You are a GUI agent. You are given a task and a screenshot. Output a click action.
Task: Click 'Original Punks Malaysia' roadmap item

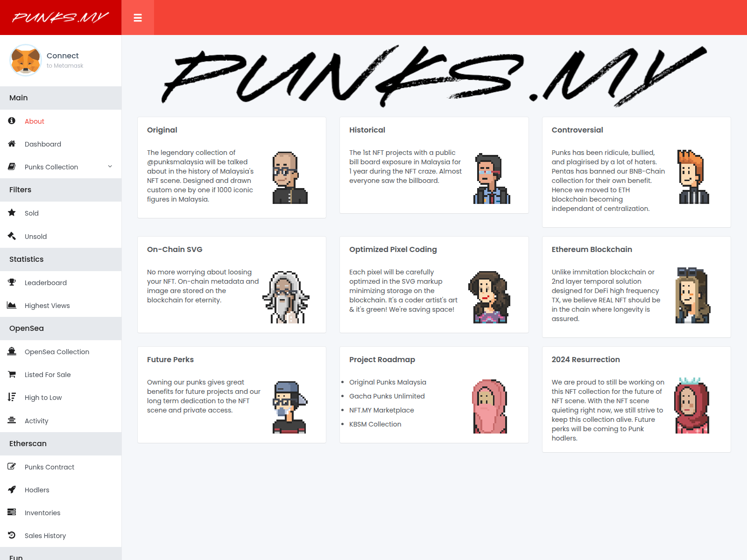(x=388, y=382)
